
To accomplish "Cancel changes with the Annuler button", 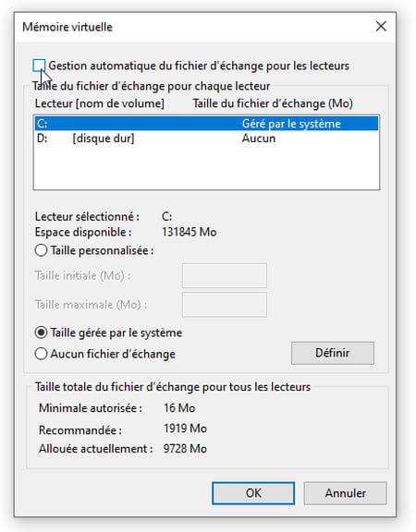I will point(346,493).
